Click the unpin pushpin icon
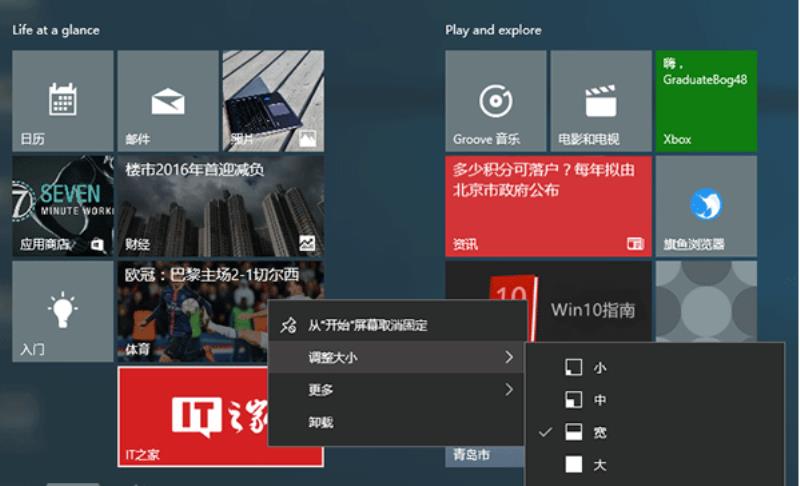The height and width of the screenshot is (486, 800). pos(289,325)
